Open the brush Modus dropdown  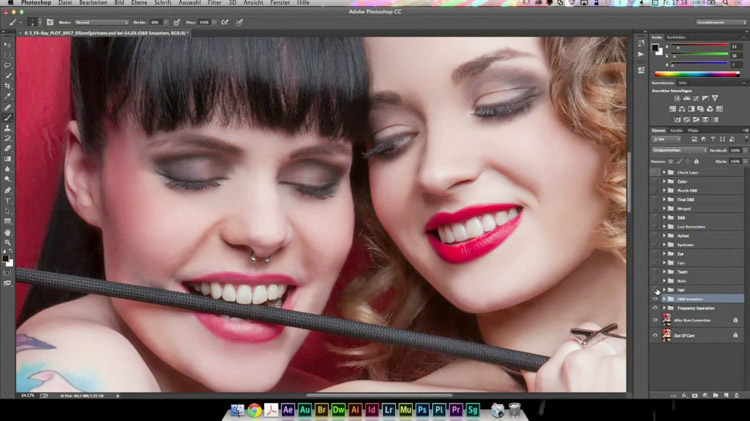coord(101,22)
